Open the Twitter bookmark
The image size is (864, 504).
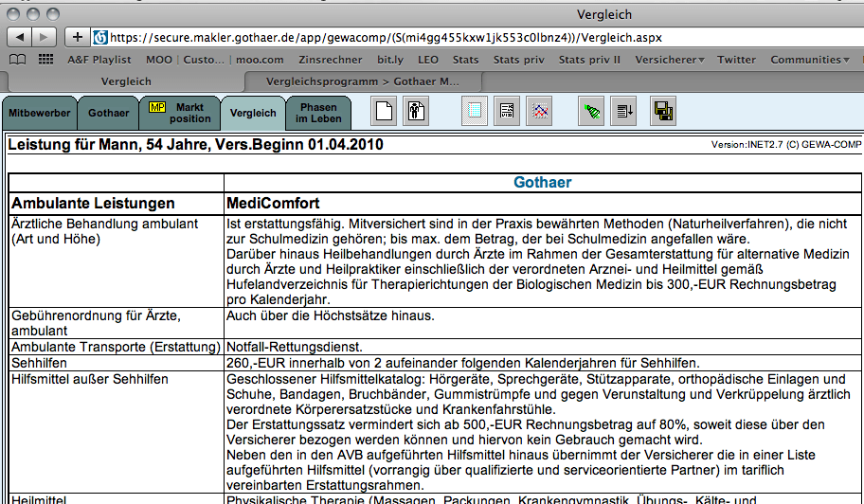pos(736,60)
